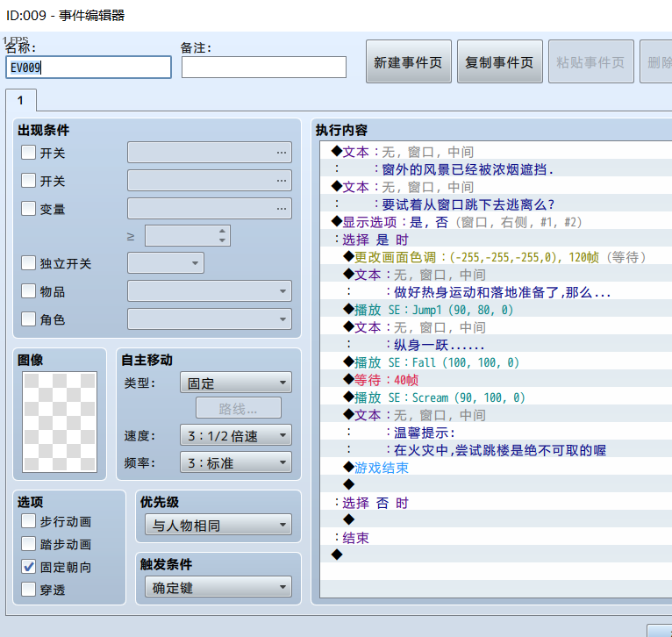Uncheck the 固定朝向 option
Screen dimensions: 672x637
pyautogui.click(x=28, y=567)
